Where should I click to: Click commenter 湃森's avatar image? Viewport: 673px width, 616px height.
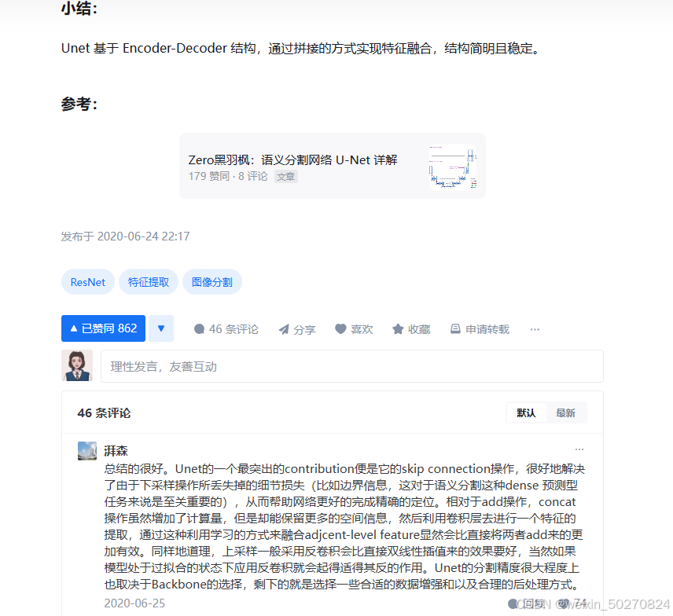point(87,451)
